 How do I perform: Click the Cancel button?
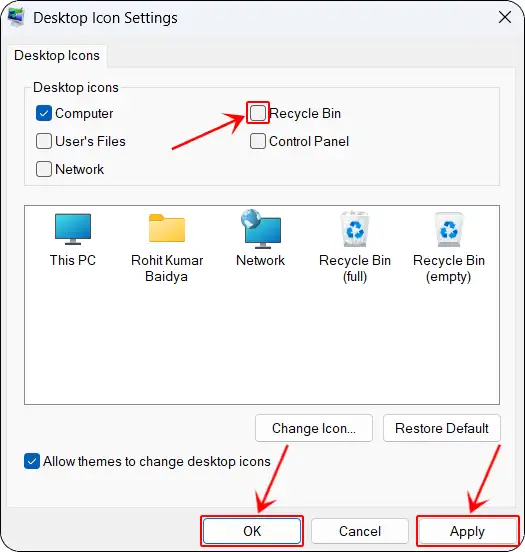[360, 531]
